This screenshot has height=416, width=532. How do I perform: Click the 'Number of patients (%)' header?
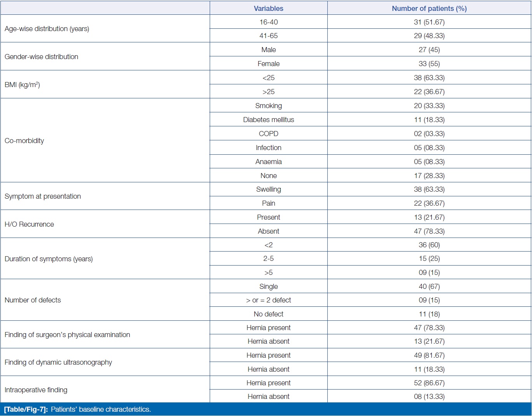(429, 9)
